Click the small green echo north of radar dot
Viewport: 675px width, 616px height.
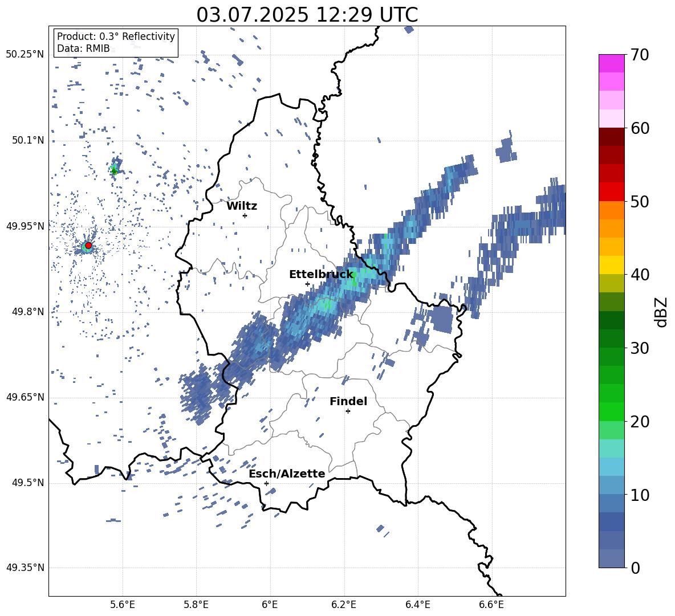(114, 170)
